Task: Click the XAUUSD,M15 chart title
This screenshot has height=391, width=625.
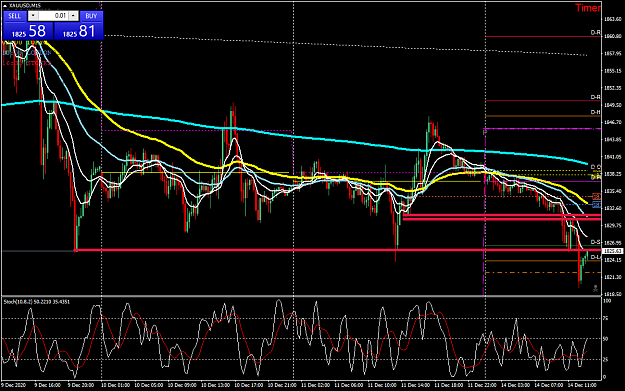Action: coord(25,6)
